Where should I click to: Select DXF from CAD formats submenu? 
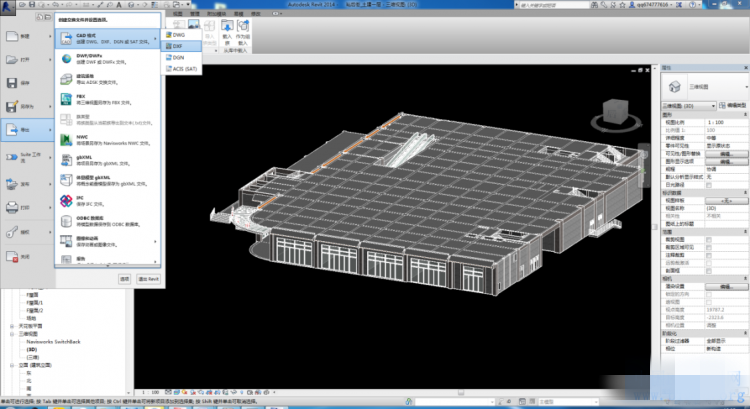pyautogui.click(x=181, y=46)
